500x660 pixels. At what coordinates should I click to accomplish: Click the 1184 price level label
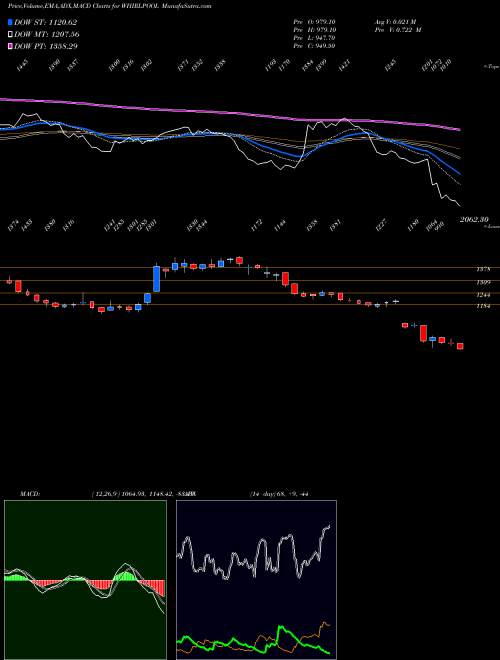pos(483,306)
